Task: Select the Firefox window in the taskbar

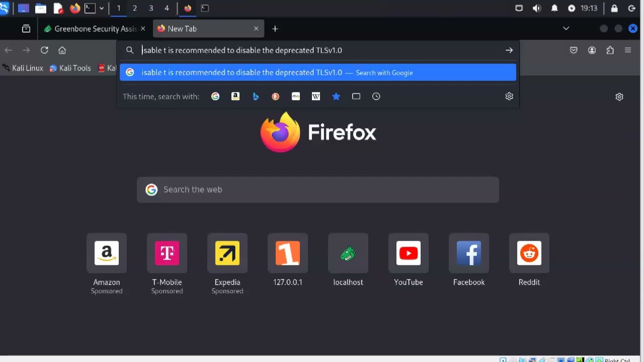Action: [188, 8]
